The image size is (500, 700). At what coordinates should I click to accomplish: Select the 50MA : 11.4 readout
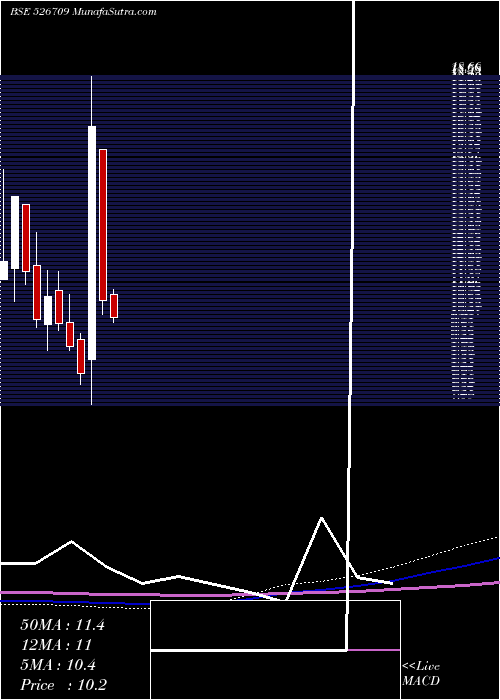(62, 625)
